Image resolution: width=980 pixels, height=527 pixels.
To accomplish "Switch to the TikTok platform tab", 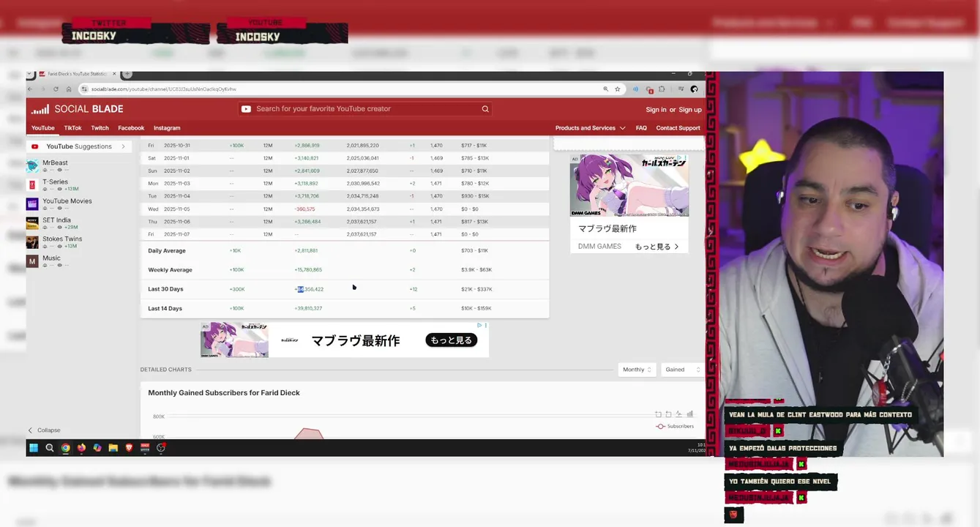I will click(x=72, y=128).
